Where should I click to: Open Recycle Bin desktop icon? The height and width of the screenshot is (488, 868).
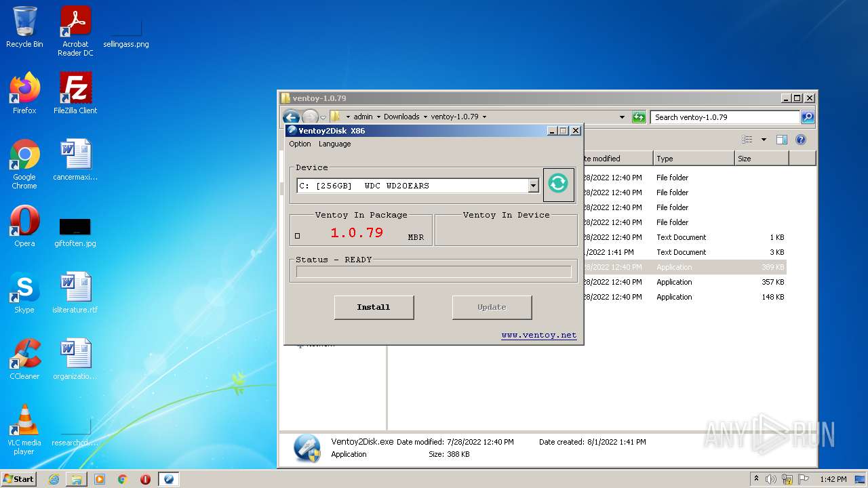tap(24, 27)
